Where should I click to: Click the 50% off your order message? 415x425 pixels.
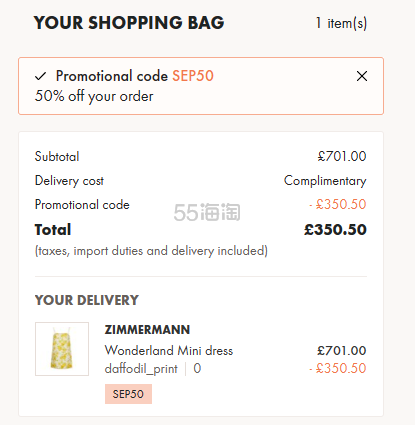pyautogui.click(x=94, y=96)
